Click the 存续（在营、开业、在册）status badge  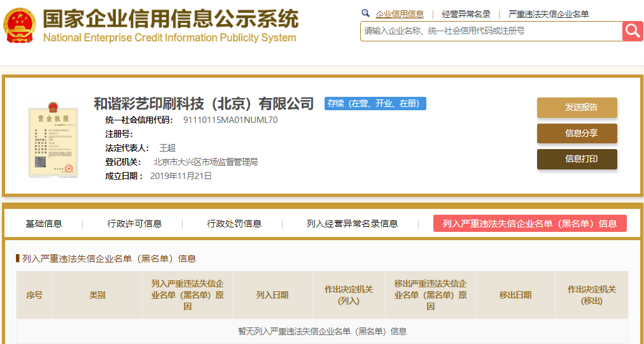[x=375, y=104]
